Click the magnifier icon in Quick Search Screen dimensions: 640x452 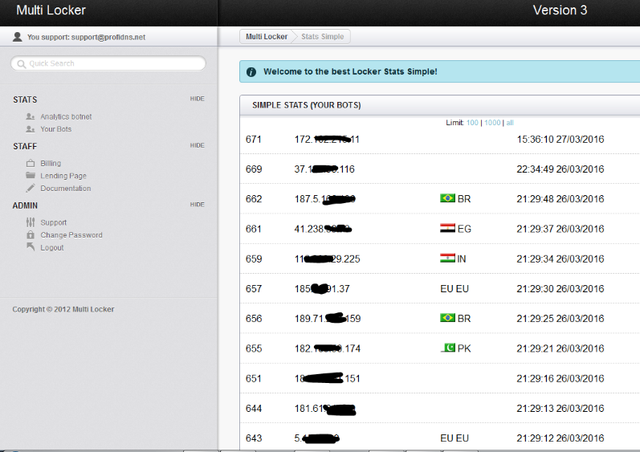[x=21, y=64]
